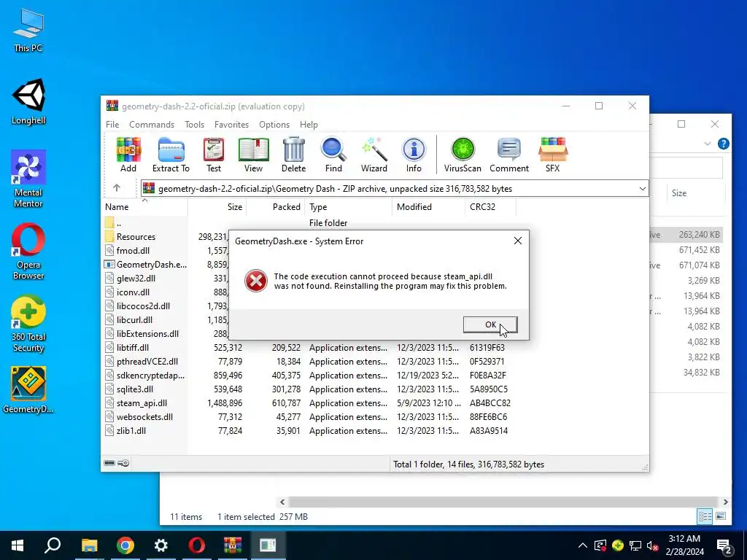Open the Favorites menu
The width and height of the screenshot is (747, 560).
click(x=231, y=124)
